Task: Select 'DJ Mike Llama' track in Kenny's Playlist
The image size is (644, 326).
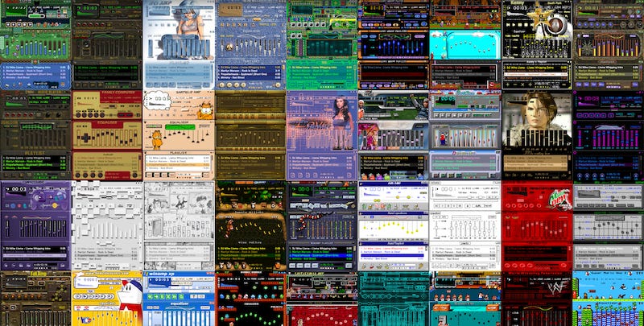Action: click(535, 68)
